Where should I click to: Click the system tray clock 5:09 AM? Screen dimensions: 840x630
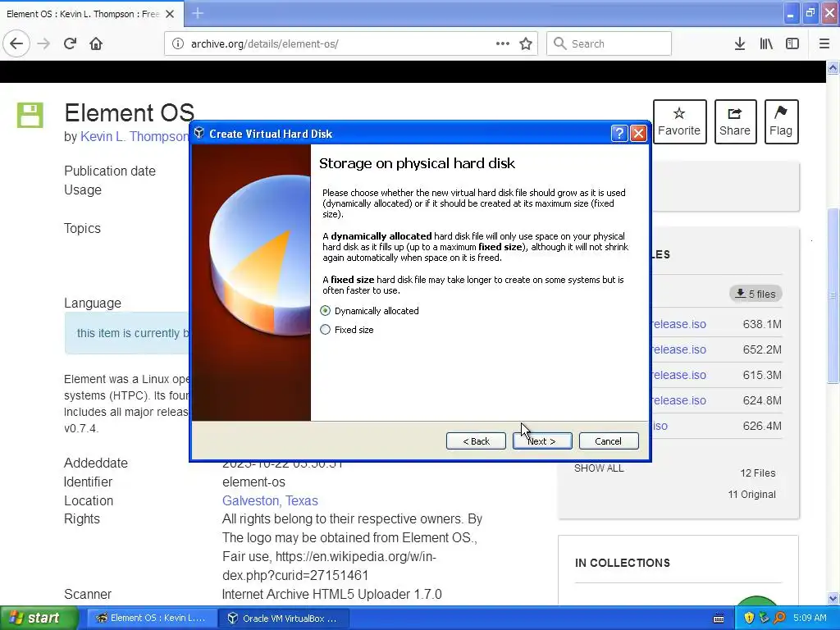(x=810, y=618)
